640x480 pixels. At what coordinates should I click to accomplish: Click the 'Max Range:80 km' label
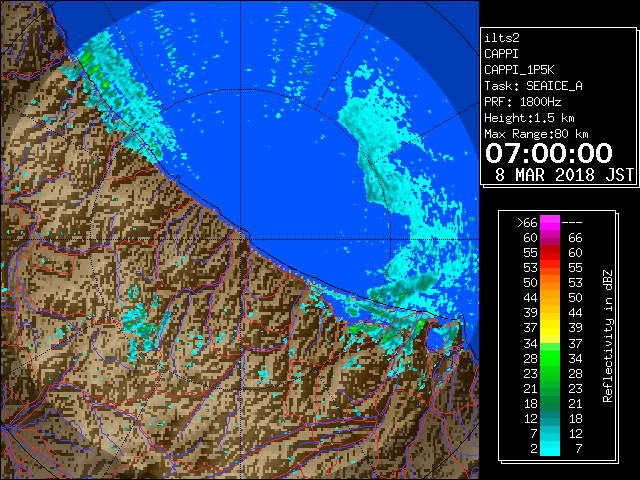coord(536,134)
